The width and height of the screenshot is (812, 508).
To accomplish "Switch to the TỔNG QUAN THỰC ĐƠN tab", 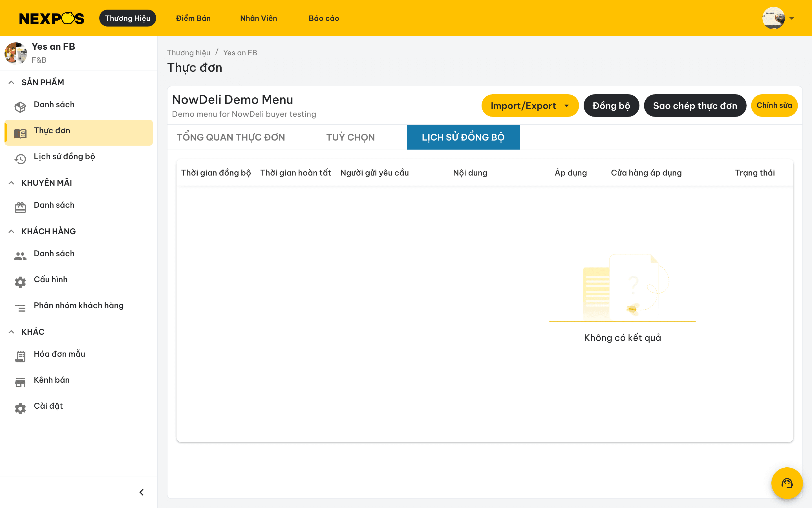I will pos(231,137).
